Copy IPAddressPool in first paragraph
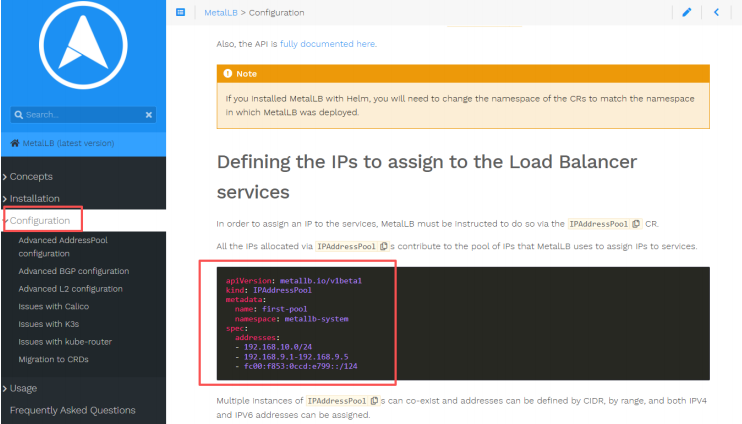 point(636,224)
